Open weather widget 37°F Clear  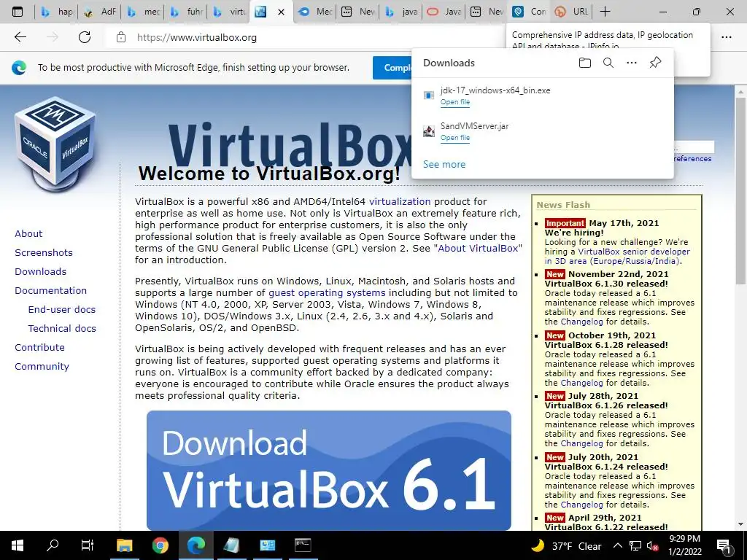pos(566,546)
